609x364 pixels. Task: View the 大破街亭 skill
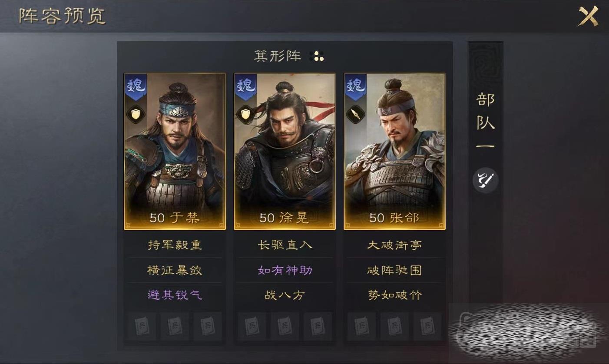pyautogui.click(x=394, y=245)
